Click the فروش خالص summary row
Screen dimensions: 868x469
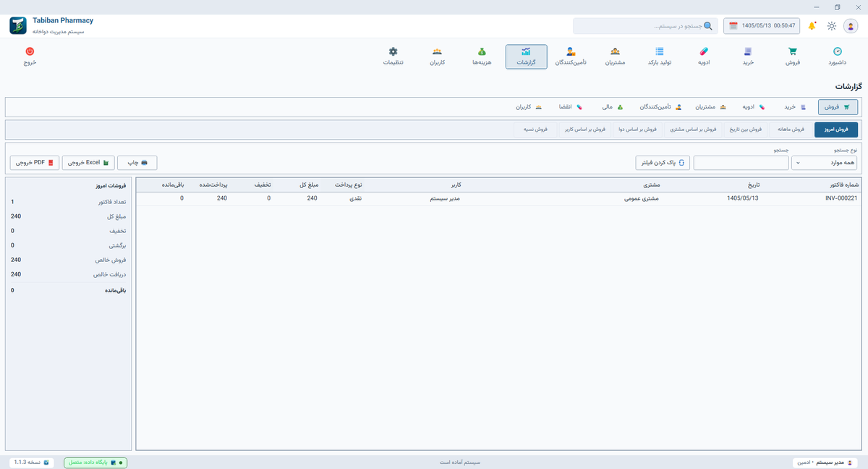click(69, 259)
